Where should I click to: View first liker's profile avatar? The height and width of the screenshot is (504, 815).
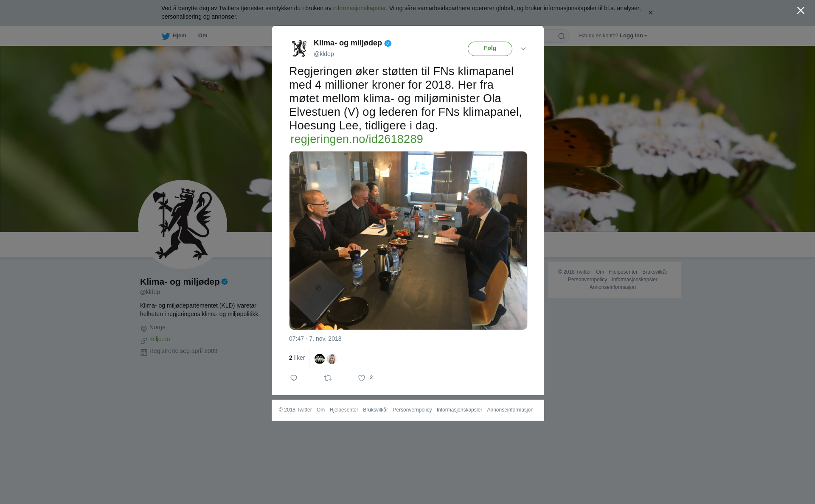coord(320,359)
